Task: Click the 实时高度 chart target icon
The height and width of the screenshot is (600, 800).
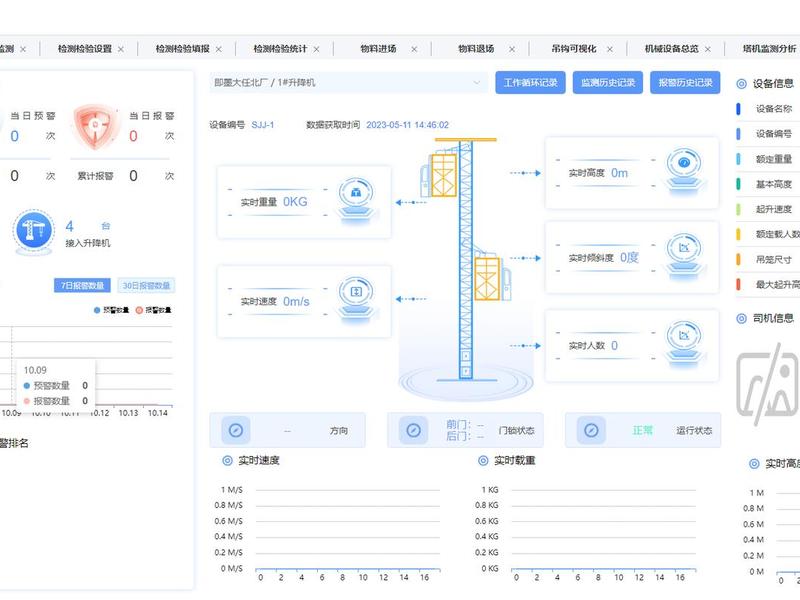Action: click(x=754, y=464)
